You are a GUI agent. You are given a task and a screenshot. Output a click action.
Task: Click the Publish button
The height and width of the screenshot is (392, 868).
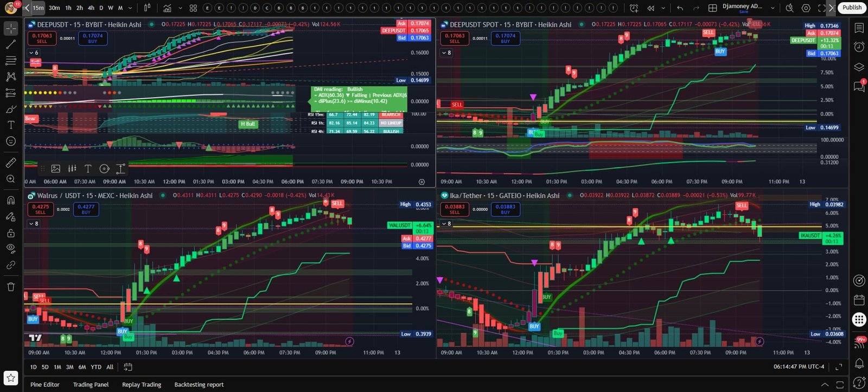[x=852, y=8]
